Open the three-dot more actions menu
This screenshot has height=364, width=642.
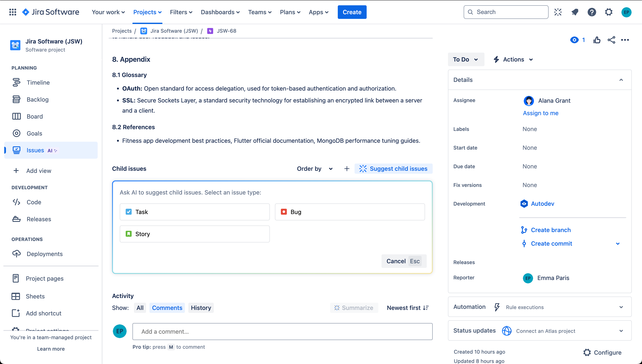tap(625, 40)
